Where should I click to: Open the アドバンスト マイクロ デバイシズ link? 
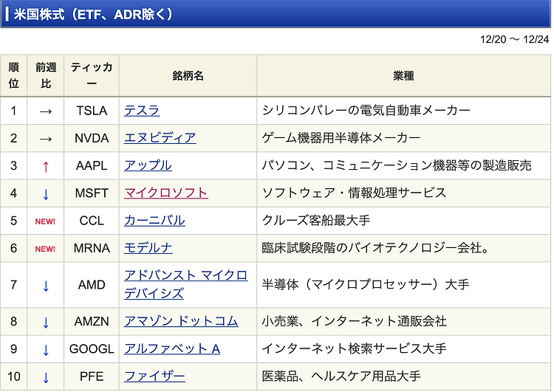pos(186,285)
